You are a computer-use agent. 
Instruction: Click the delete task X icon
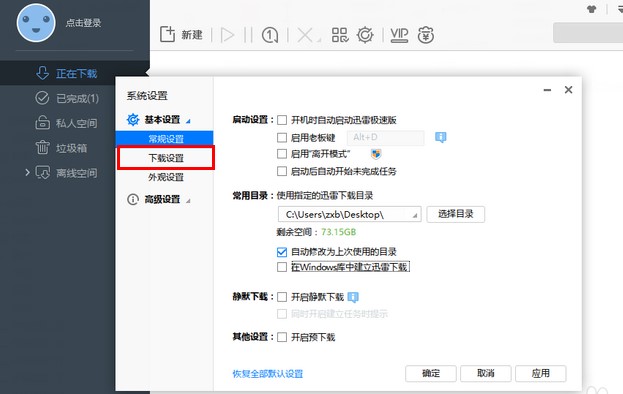tap(305, 35)
